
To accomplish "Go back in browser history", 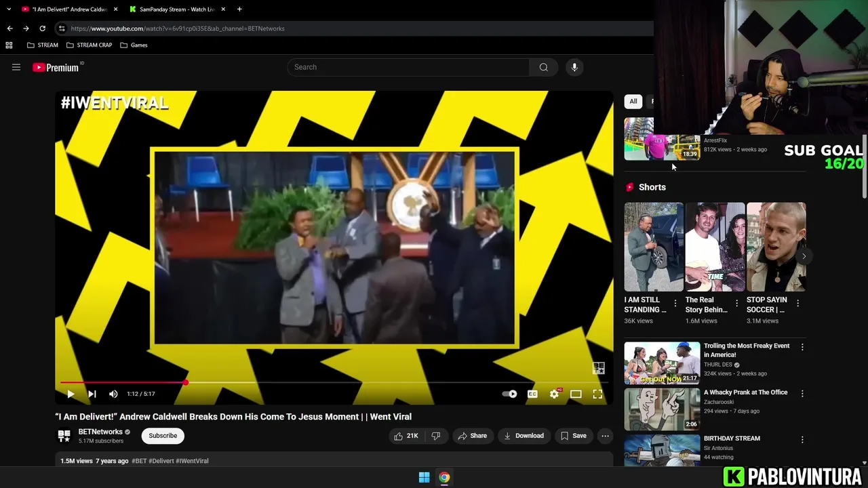I will click(9, 28).
